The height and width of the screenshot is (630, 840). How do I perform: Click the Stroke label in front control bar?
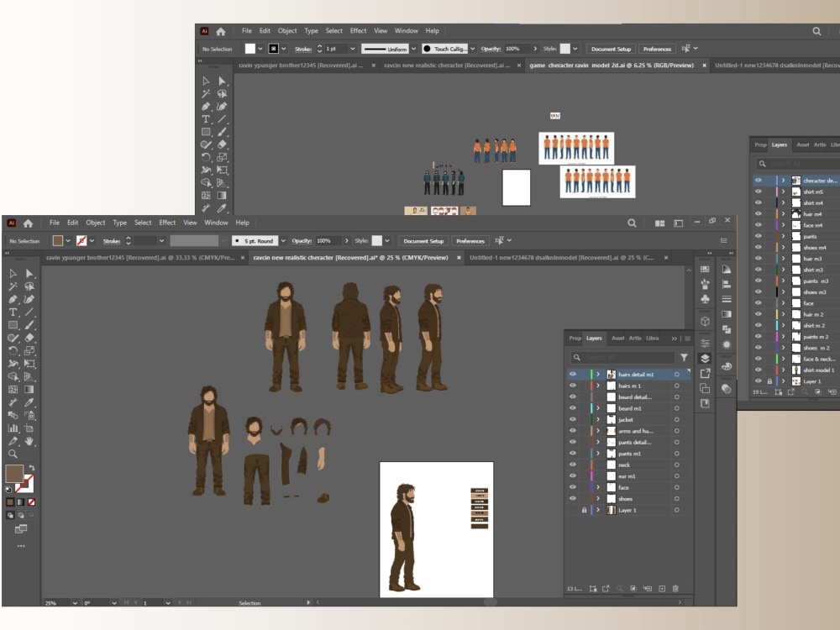click(112, 241)
